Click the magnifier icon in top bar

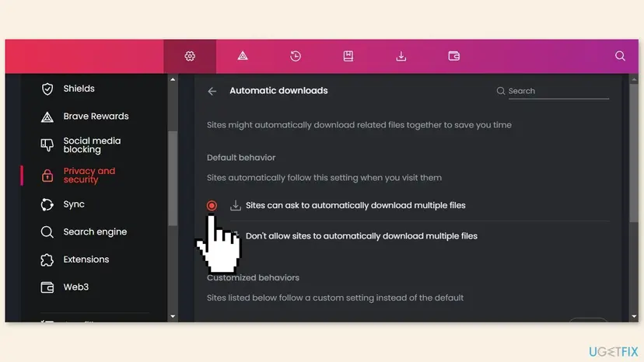[x=620, y=56]
